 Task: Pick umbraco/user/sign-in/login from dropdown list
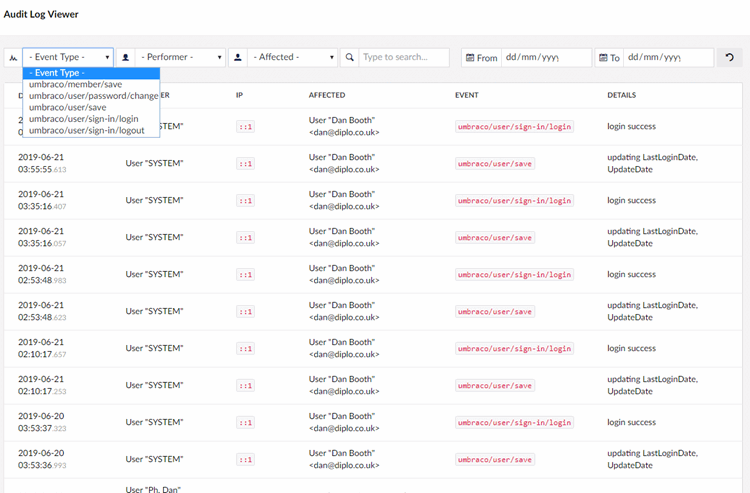click(x=91, y=119)
